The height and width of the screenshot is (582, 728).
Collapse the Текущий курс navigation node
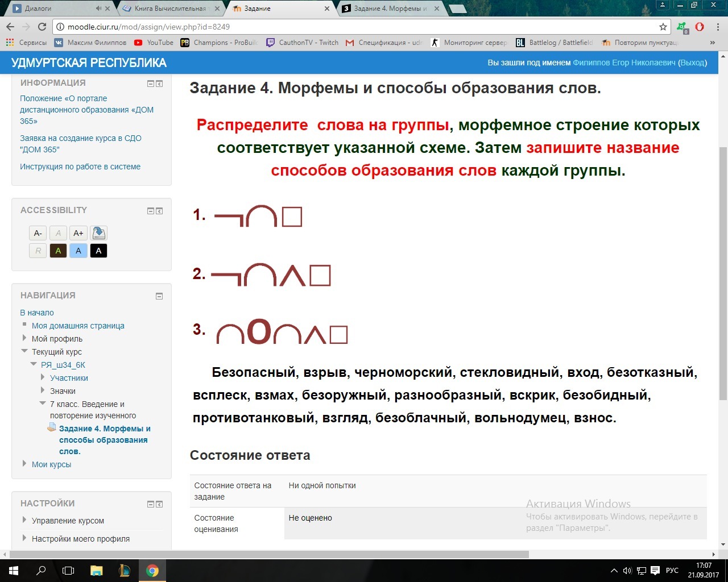click(x=25, y=351)
